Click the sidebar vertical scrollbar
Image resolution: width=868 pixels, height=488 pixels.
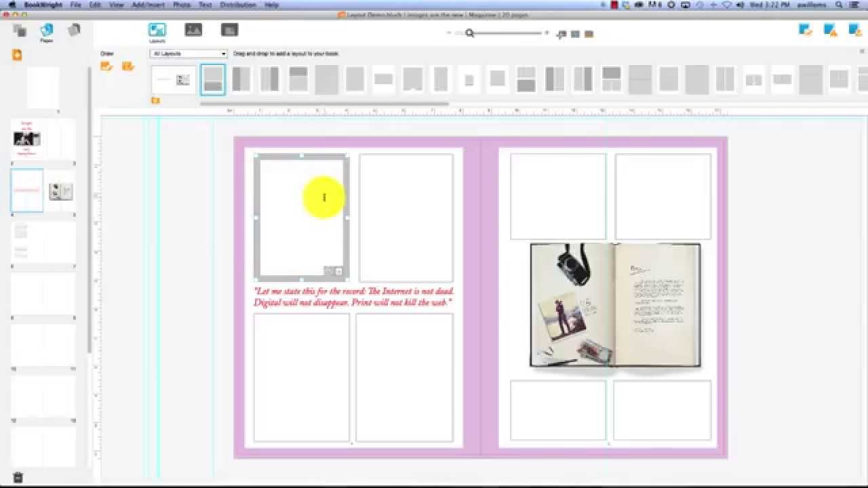89,210
